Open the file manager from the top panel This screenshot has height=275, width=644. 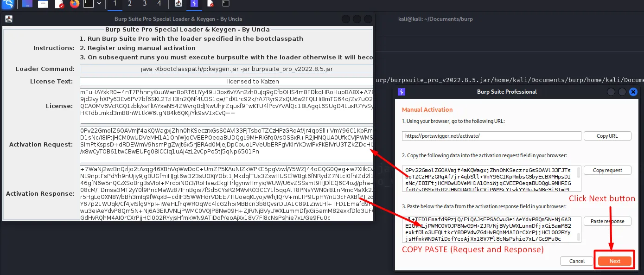(x=43, y=5)
